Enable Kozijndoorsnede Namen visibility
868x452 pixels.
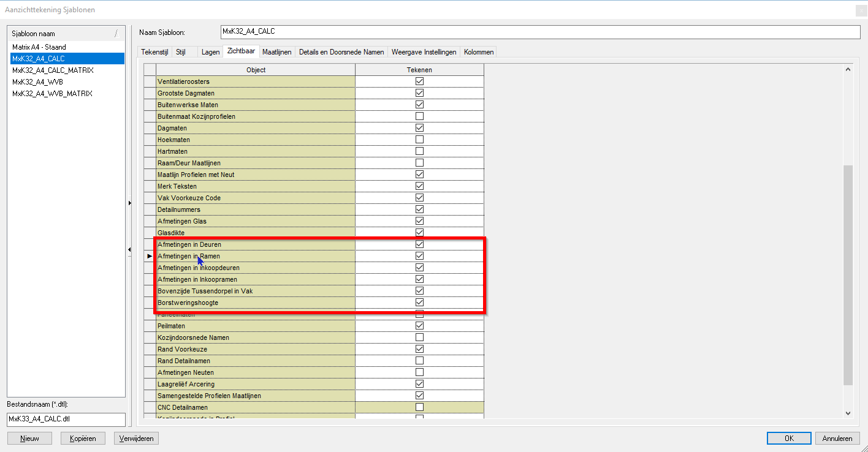(x=419, y=337)
